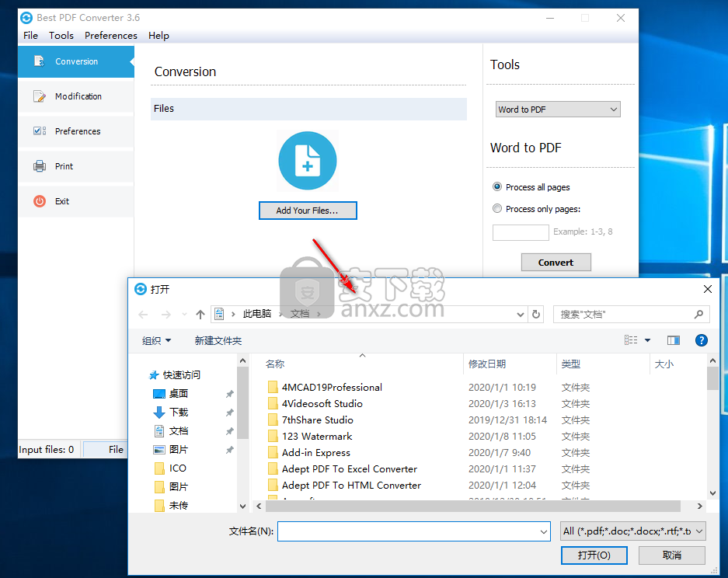Select Adept PDF To Excel Converter folder
This screenshot has width=728, height=578.
(349, 468)
